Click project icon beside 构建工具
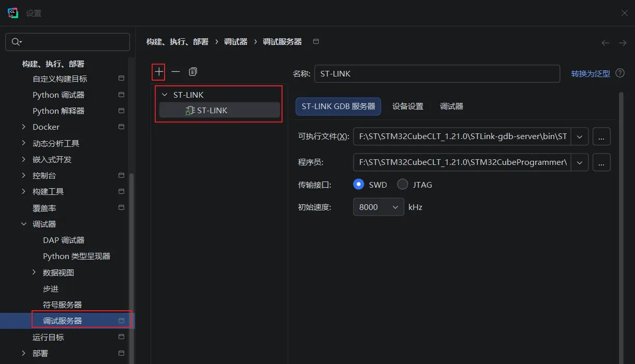This screenshot has width=635, height=364. tap(122, 191)
